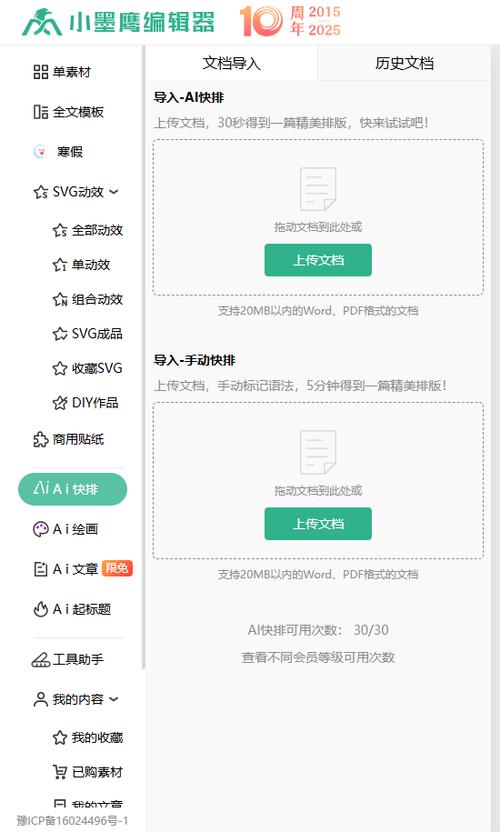The width and height of the screenshot is (500, 832).
Task: Click the 已购素材 shopping cart icon
Action: (x=60, y=772)
